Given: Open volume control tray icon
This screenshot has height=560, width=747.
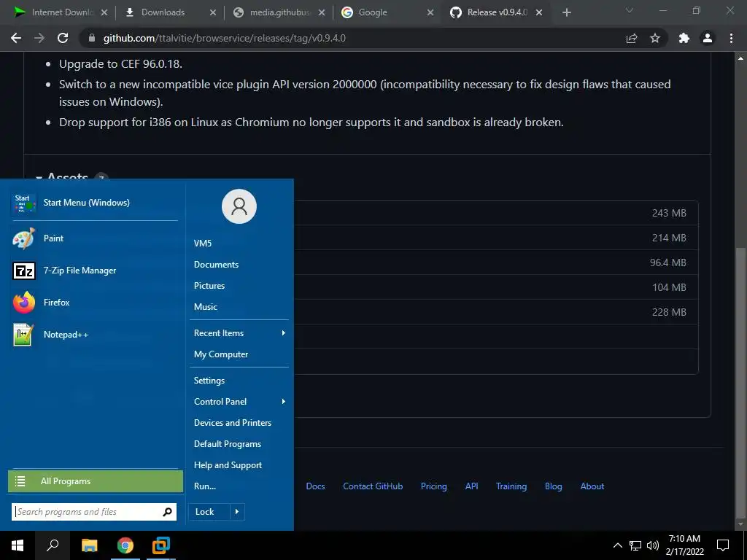Looking at the screenshot, I should 653,545.
